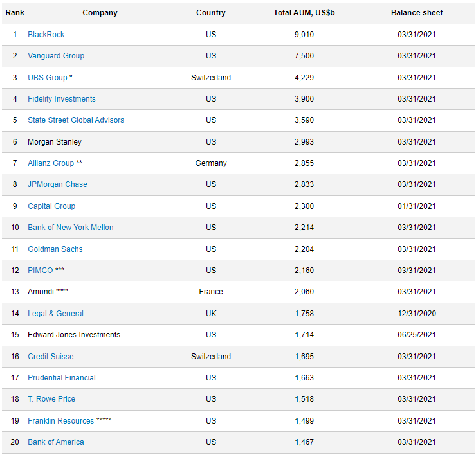Click the Total AUM, US$b header
The width and height of the screenshot is (476, 455).
(x=304, y=13)
